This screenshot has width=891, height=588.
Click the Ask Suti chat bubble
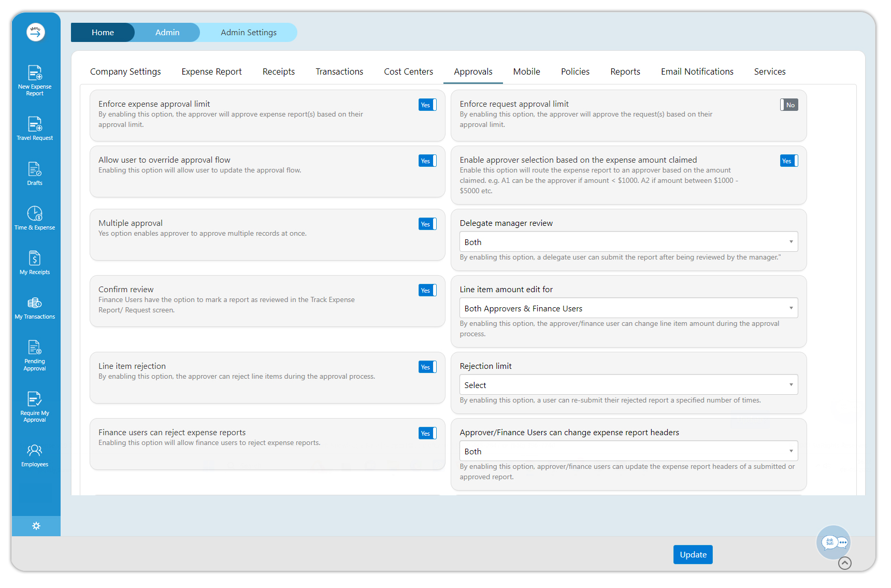[x=833, y=542]
